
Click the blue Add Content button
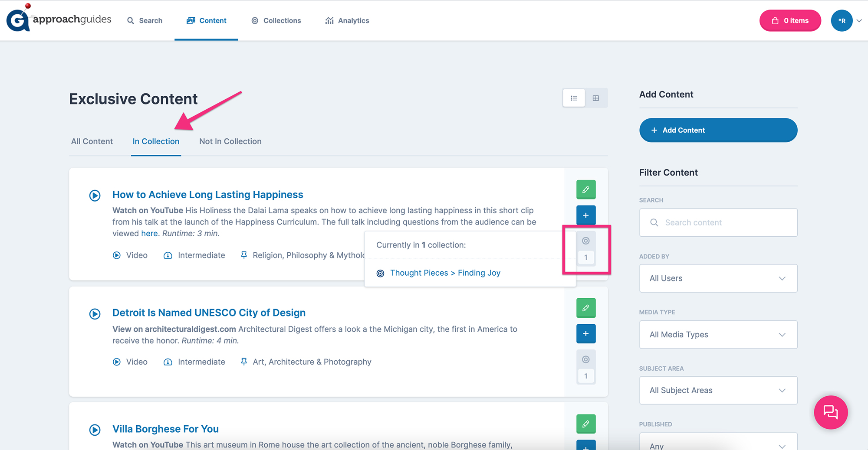click(718, 130)
